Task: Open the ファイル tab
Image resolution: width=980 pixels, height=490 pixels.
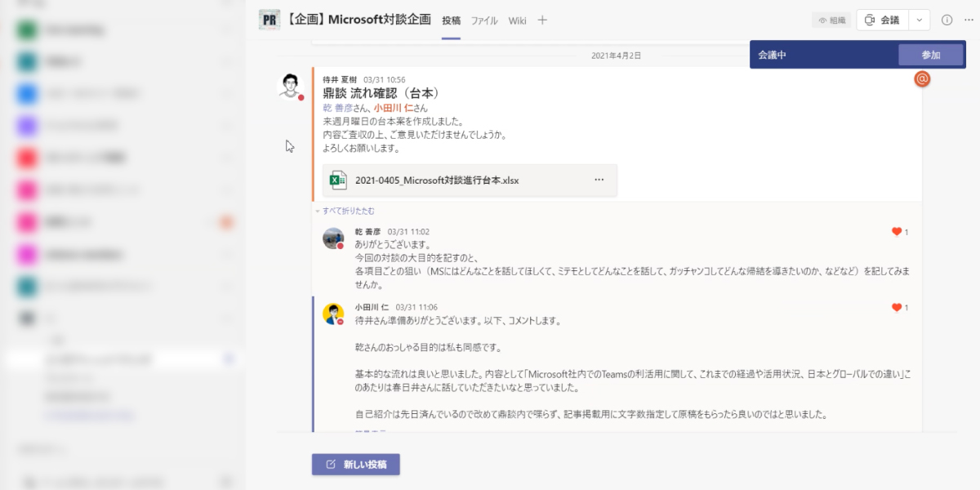Action: pos(484,20)
